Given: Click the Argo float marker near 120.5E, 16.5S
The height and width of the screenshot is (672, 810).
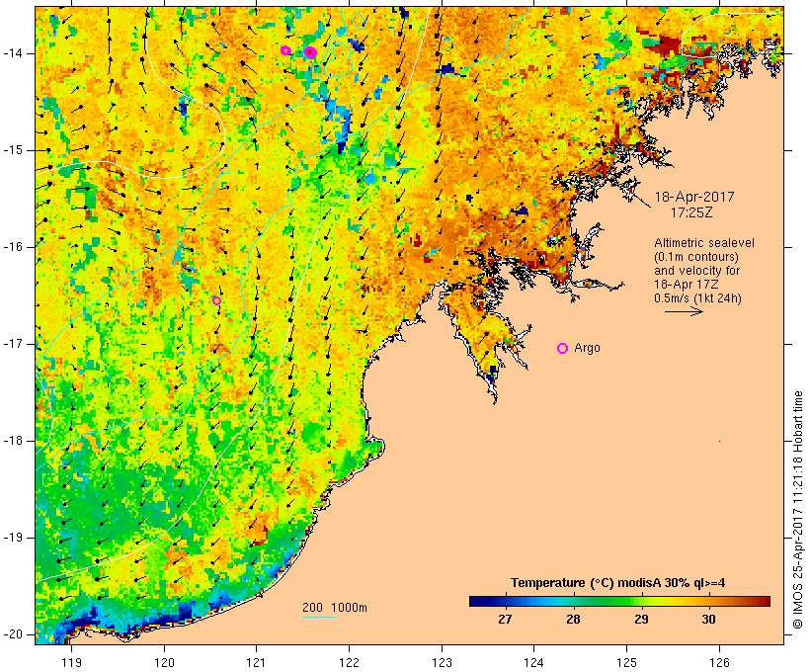Looking at the screenshot, I should [217, 300].
